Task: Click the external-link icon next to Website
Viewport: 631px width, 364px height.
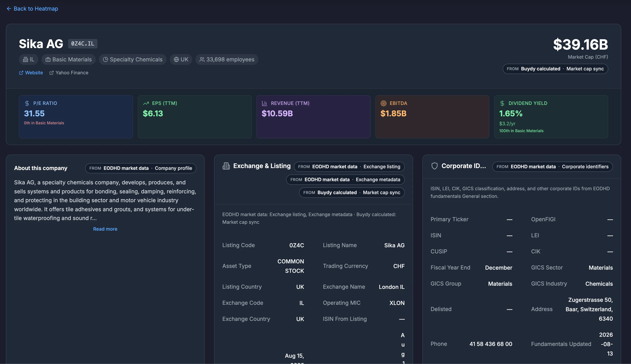Action: (x=21, y=73)
